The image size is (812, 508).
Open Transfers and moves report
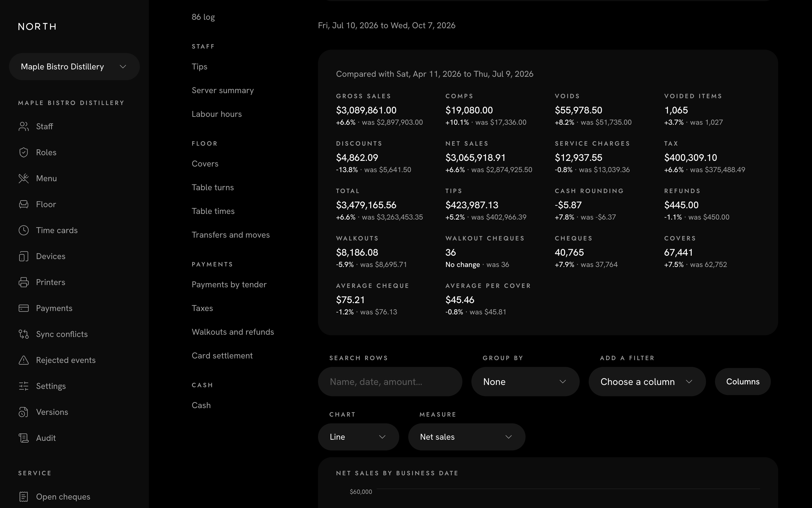click(231, 235)
